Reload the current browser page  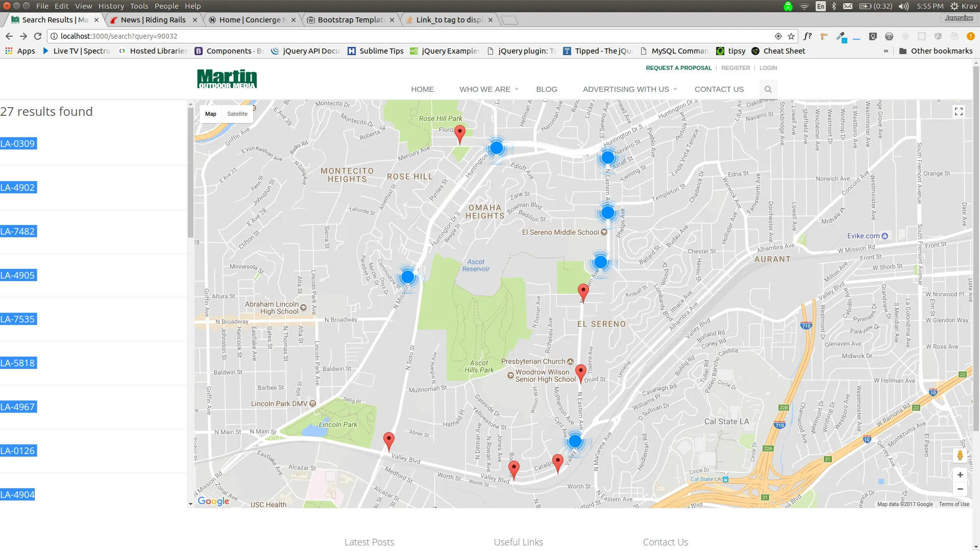(38, 36)
